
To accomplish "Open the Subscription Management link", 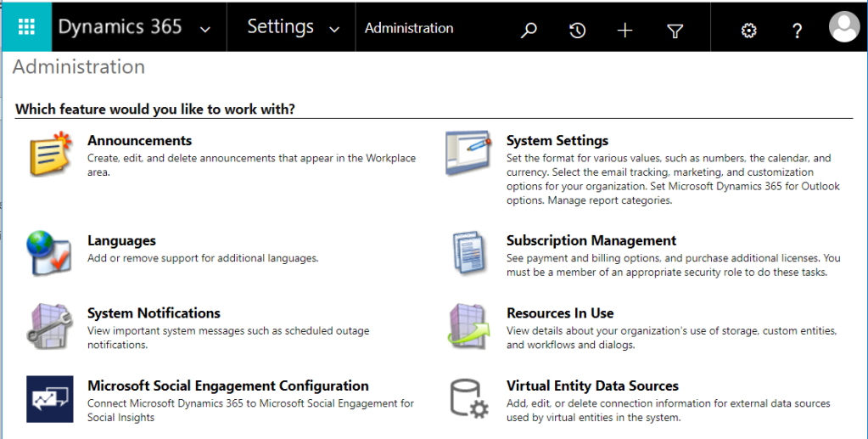I will 591,240.
